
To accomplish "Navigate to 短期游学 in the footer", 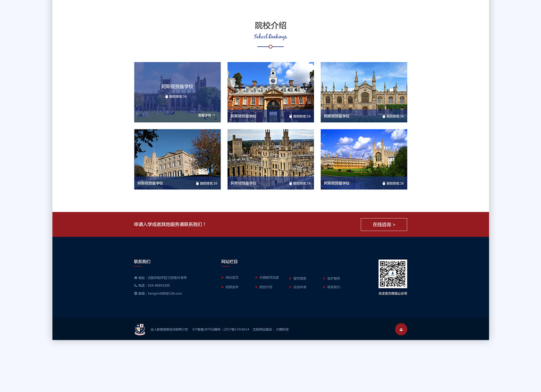I will [x=232, y=287].
